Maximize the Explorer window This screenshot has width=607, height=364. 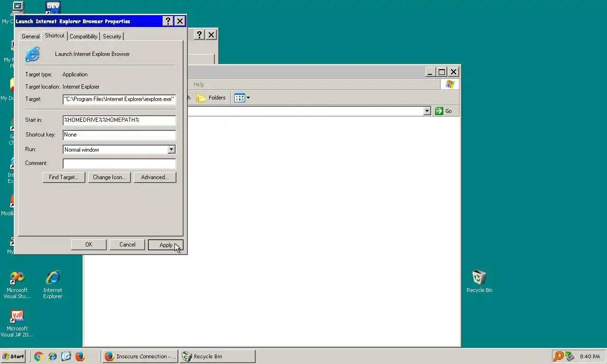[x=441, y=72]
